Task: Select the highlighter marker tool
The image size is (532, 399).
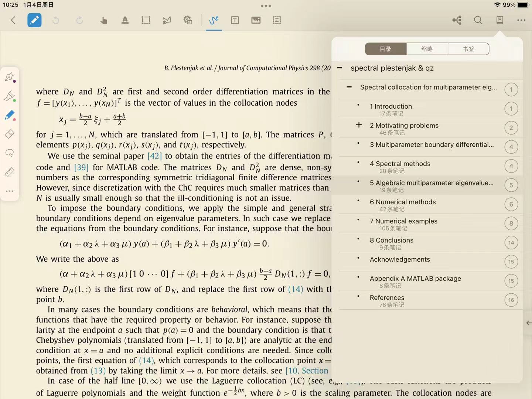Action: [10, 96]
